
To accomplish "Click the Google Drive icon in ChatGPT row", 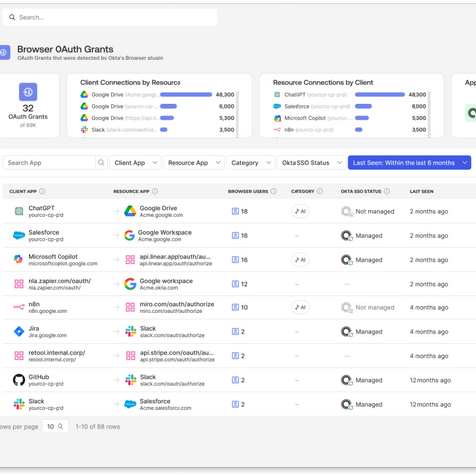I will [130, 211].
